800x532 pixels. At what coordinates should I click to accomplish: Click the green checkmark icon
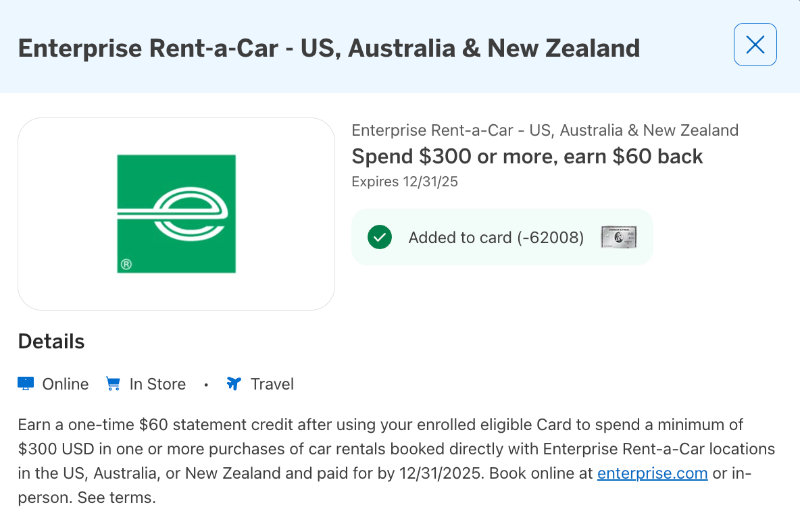380,237
